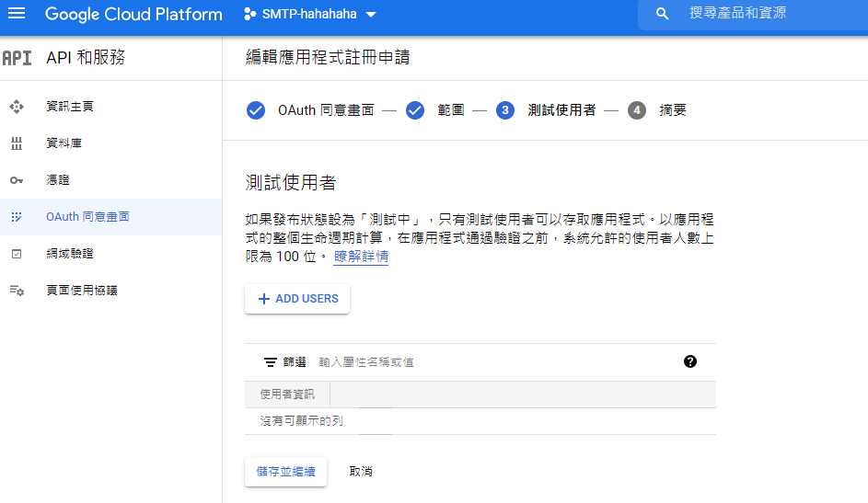Click the filter 篩選 icon
The image size is (868, 503).
pyautogui.click(x=270, y=362)
